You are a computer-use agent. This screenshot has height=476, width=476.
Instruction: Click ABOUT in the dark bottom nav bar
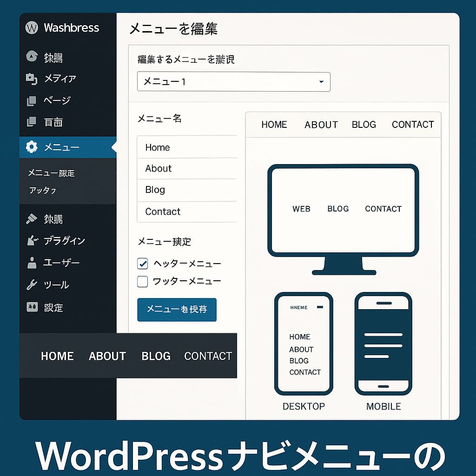click(x=107, y=356)
